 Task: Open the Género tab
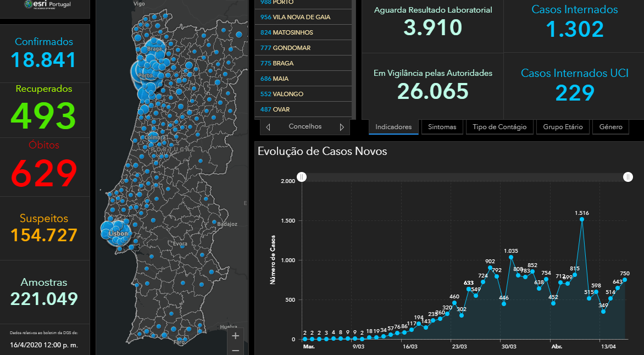[610, 127]
